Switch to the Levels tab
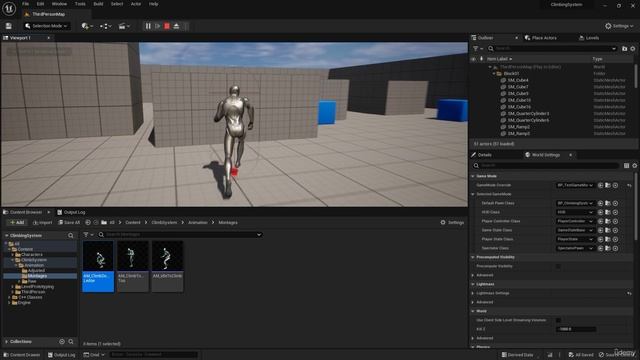The image size is (640, 360). click(x=589, y=38)
